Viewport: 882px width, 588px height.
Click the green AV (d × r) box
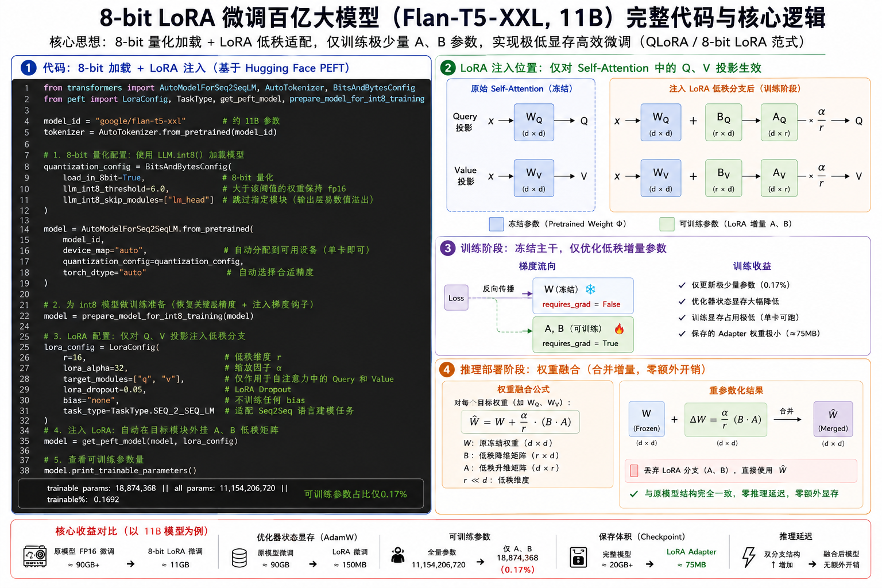coord(779,178)
